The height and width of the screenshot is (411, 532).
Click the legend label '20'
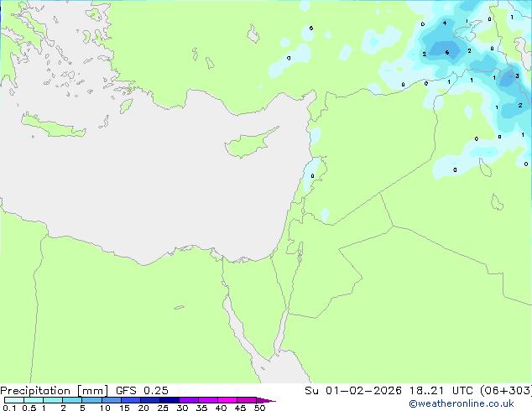pos(143,408)
